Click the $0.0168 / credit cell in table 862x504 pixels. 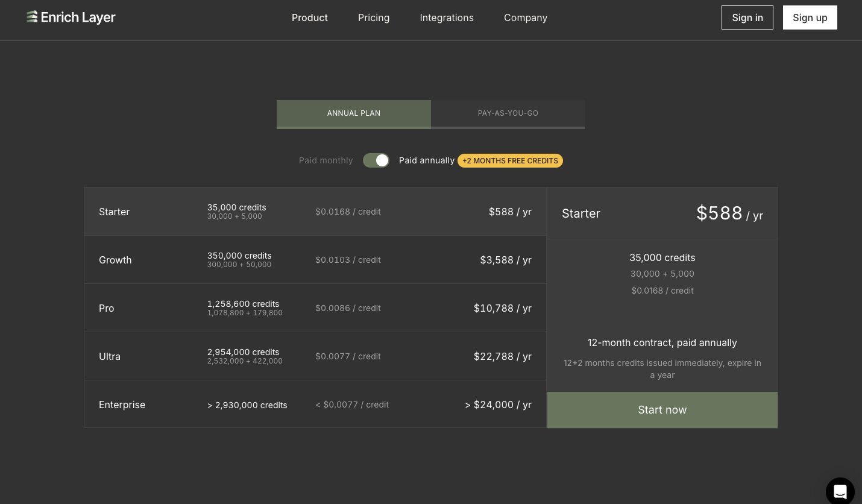pos(348,212)
